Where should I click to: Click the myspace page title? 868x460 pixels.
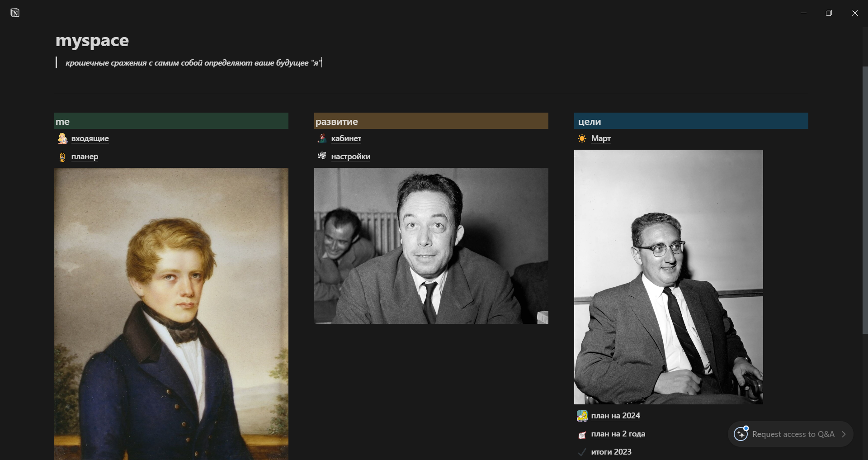(x=92, y=41)
